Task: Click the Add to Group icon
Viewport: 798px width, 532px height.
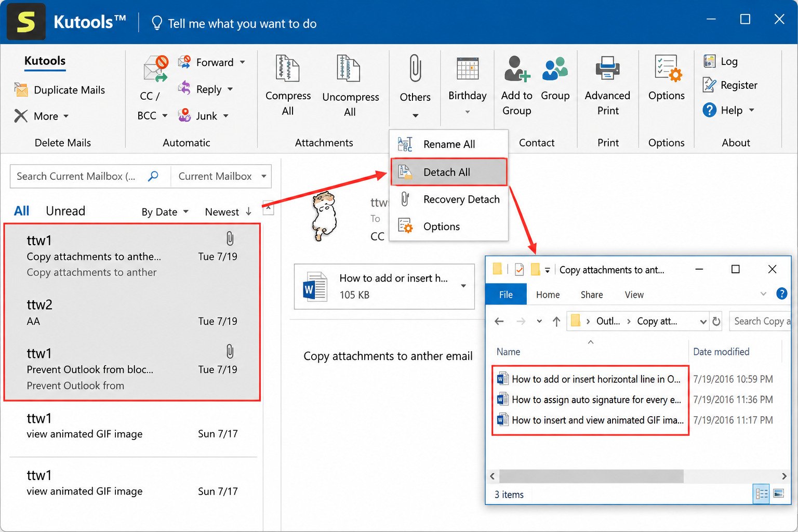Action: pyautogui.click(x=517, y=69)
